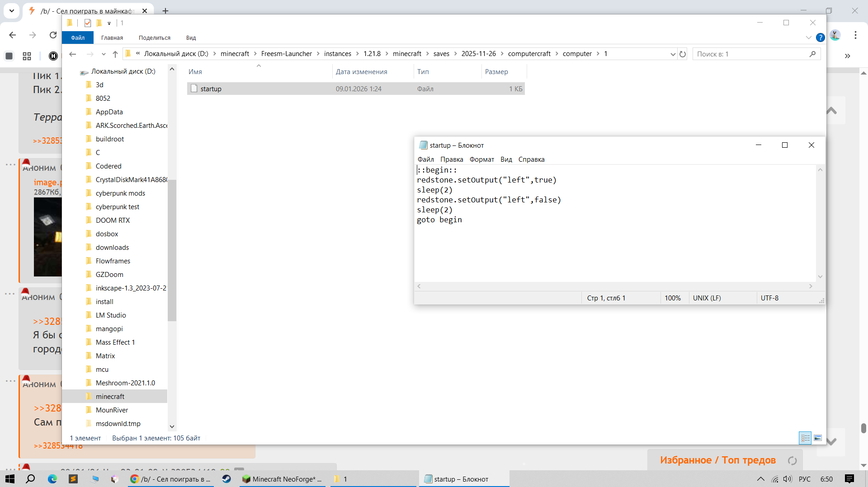Click the Explorer back navigation arrow
This screenshot has height=487, width=868.
[x=73, y=54]
